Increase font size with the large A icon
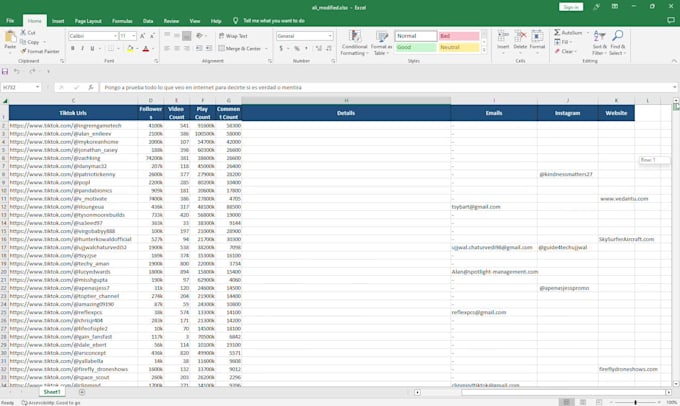Screen dimensions: 680x406 (142, 36)
